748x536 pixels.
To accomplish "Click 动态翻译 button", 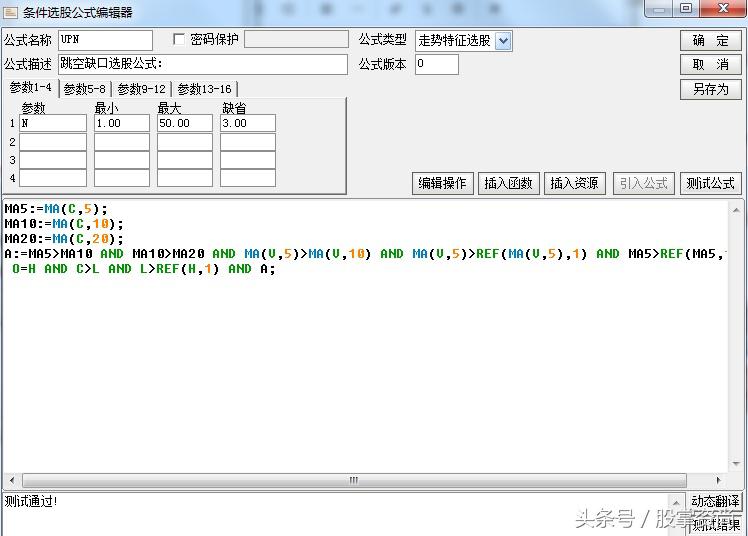I will pos(715,501).
